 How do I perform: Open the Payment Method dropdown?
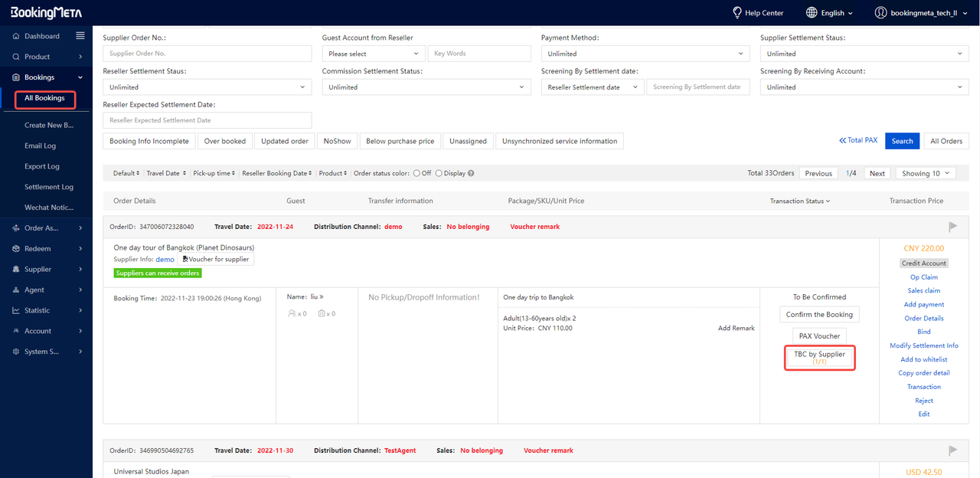click(645, 54)
